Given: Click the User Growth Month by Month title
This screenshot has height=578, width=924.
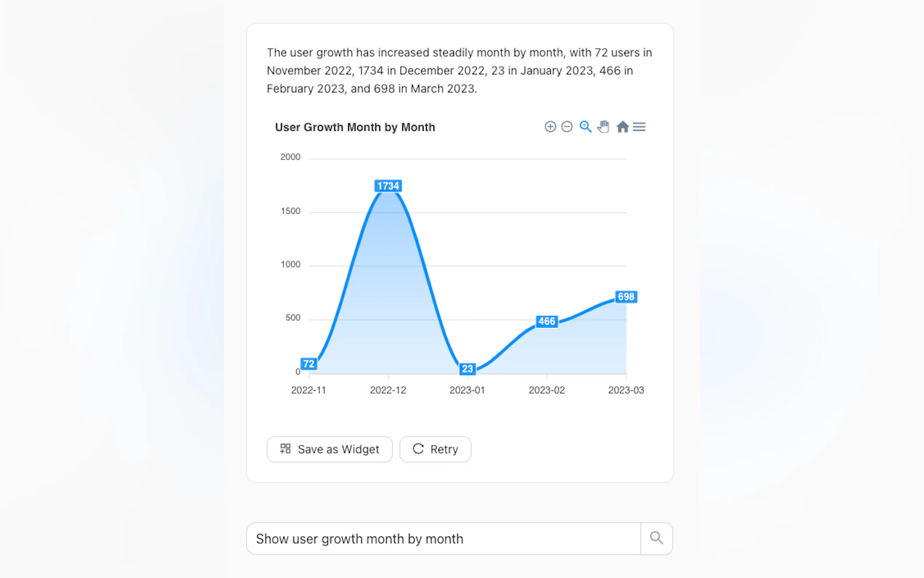Looking at the screenshot, I should click(x=355, y=127).
